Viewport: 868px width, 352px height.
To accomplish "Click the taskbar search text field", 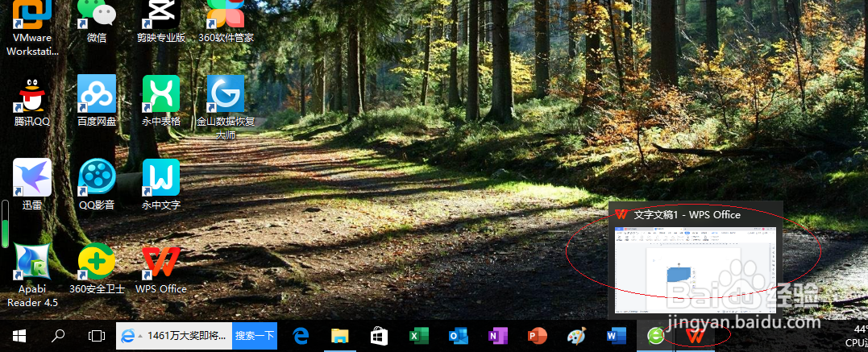I will 186,335.
